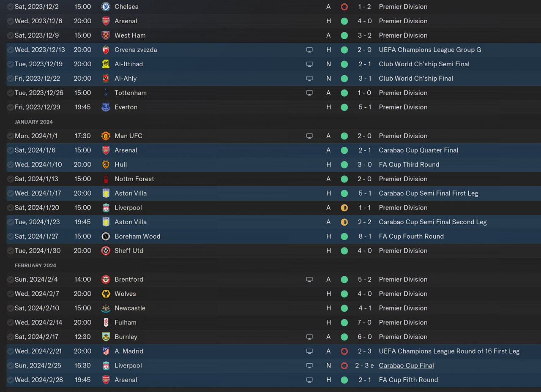
Task: Click the TV icon on Carabao Cup Final row
Action: pyautogui.click(x=309, y=366)
